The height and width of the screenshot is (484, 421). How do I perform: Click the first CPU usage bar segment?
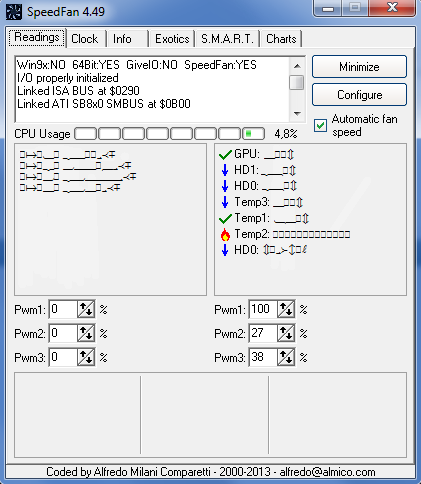(86, 134)
